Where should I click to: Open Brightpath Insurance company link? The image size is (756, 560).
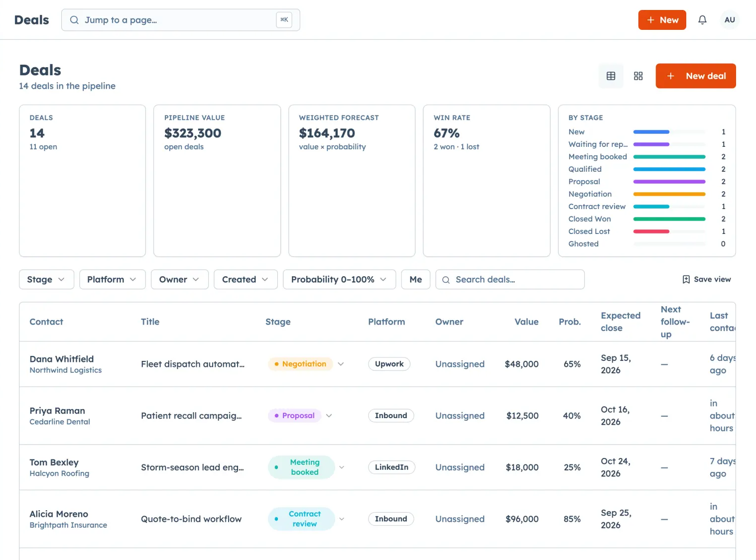pyautogui.click(x=68, y=525)
